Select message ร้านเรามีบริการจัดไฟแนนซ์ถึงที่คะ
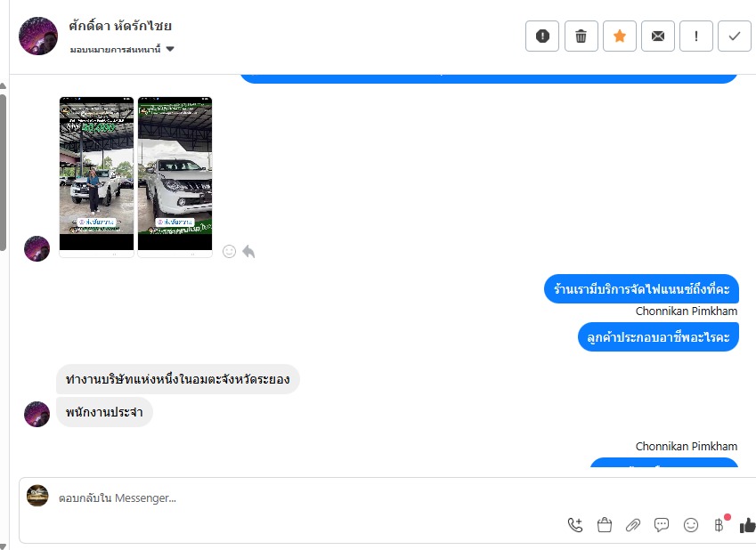 (641, 288)
